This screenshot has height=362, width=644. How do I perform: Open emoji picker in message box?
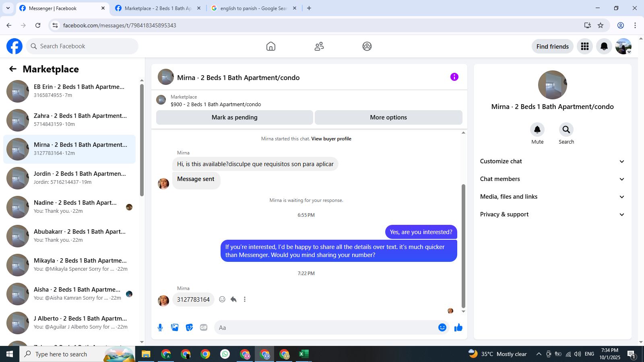(x=442, y=327)
